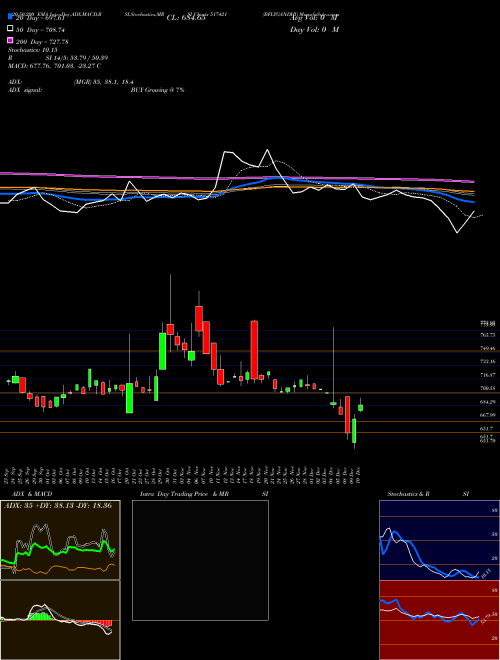Click the 'CL: 684.65' closing price text
This screenshot has width=500, height=660.
(x=186, y=18)
